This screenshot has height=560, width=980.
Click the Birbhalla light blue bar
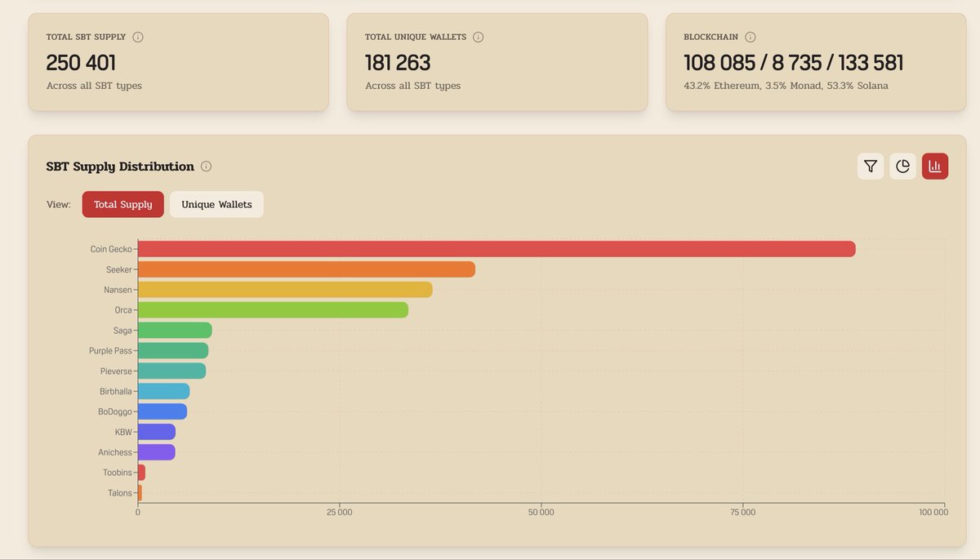(163, 392)
